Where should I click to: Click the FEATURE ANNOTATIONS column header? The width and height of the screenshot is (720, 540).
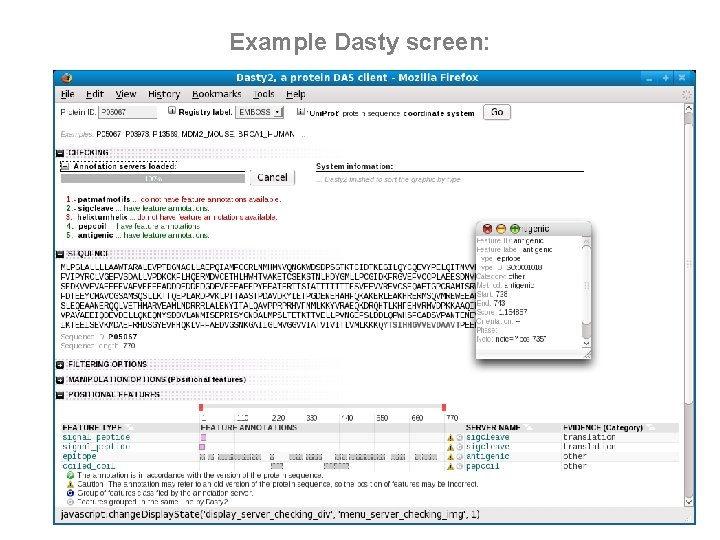click(x=248, y=428)
